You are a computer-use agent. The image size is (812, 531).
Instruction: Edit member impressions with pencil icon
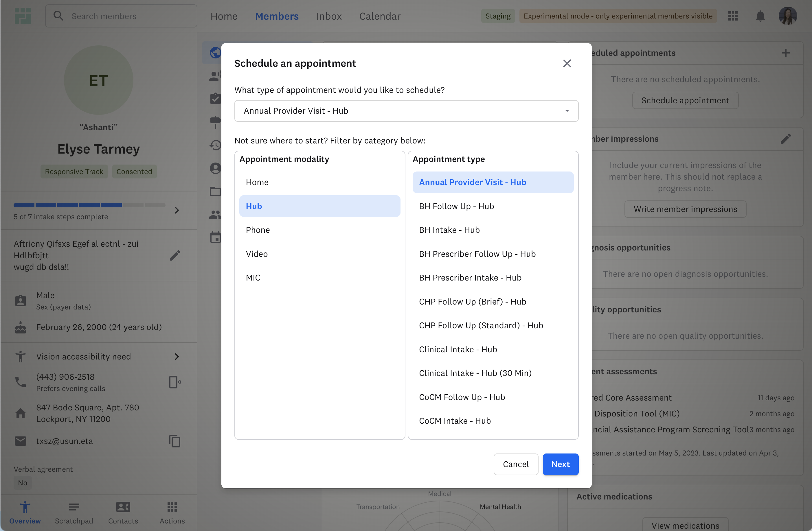(786, 139)
